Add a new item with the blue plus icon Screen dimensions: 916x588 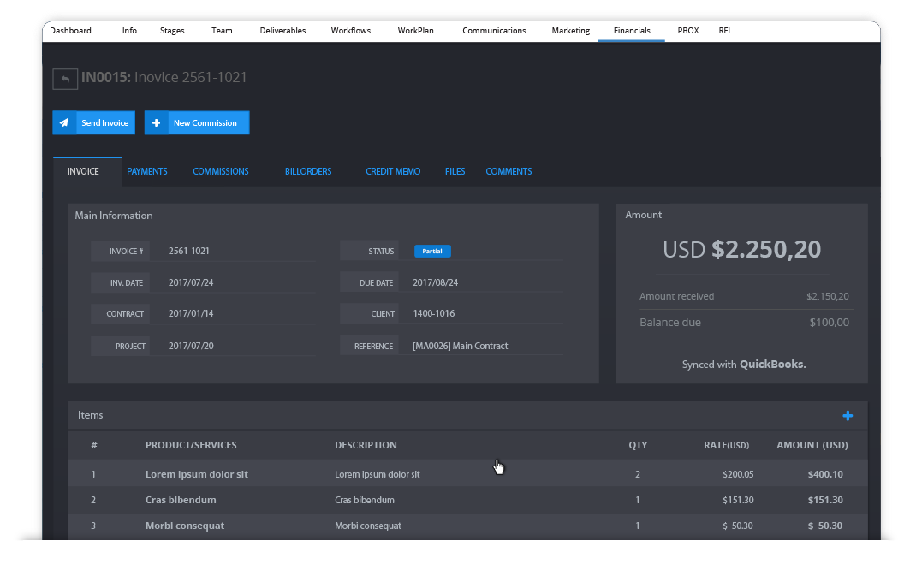[x=848, y=416]
